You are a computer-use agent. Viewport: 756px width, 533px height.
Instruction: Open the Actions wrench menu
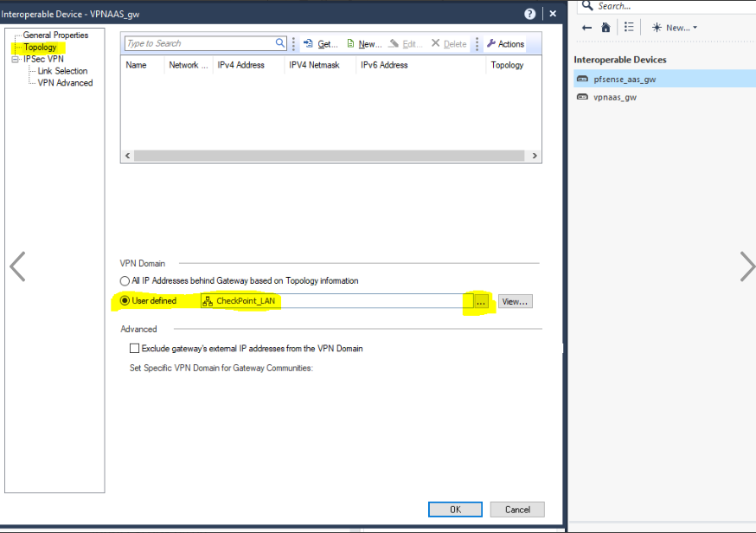click(x=505, y=44)
